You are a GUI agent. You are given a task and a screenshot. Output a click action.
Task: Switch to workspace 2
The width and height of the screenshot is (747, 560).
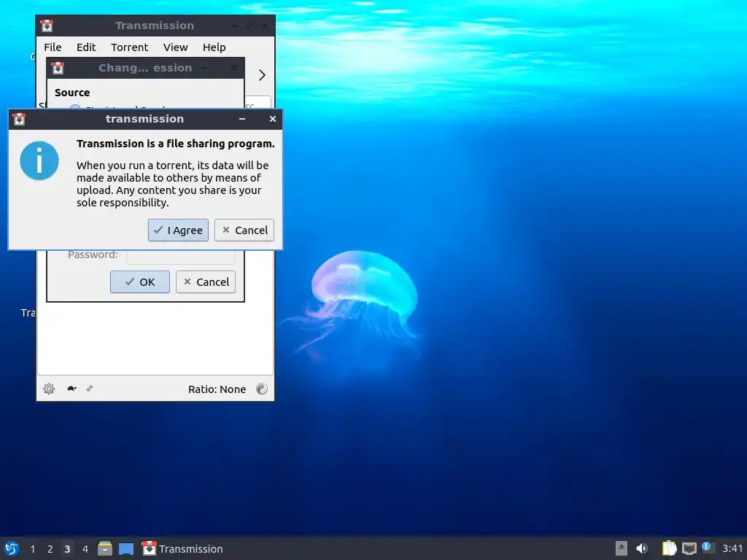(50, 549)
